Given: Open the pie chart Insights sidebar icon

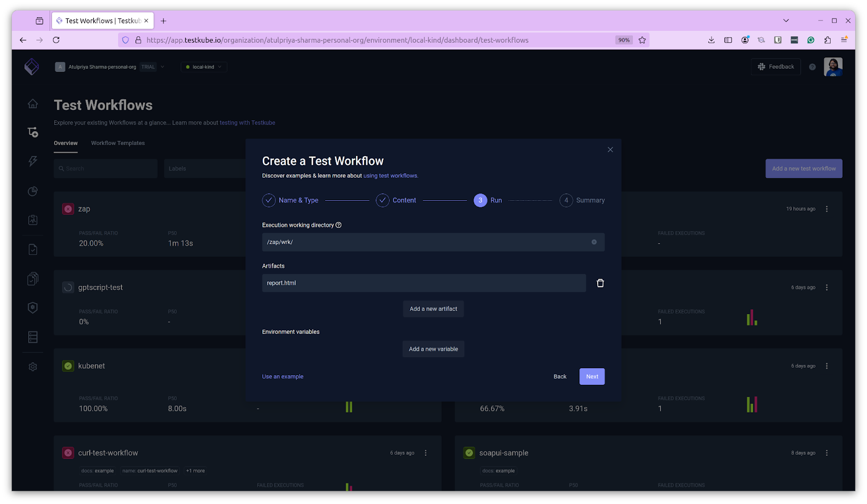Looking at the screenshot, I should click(x=33, y=191).
